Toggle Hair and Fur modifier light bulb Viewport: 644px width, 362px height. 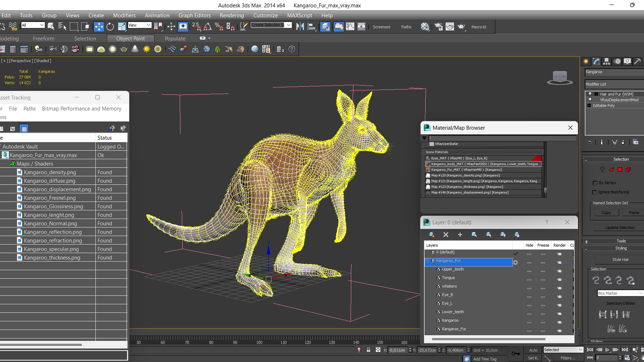coord(590,94)
